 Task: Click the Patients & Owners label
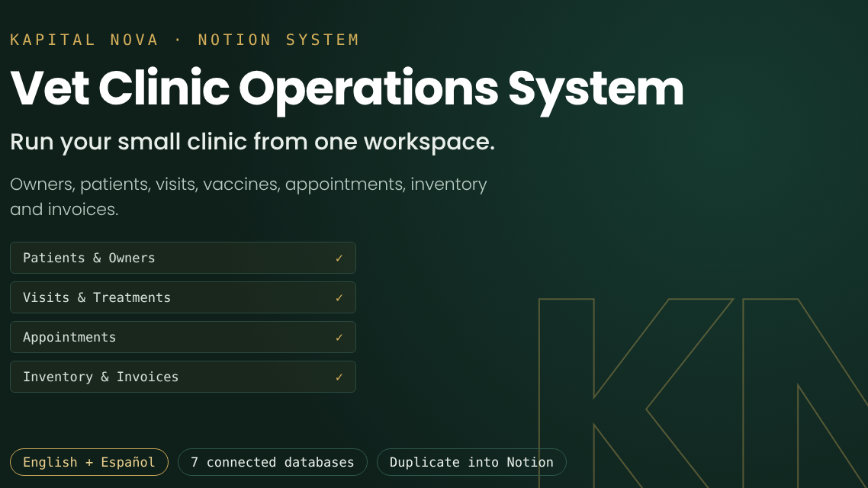point(89,258)
